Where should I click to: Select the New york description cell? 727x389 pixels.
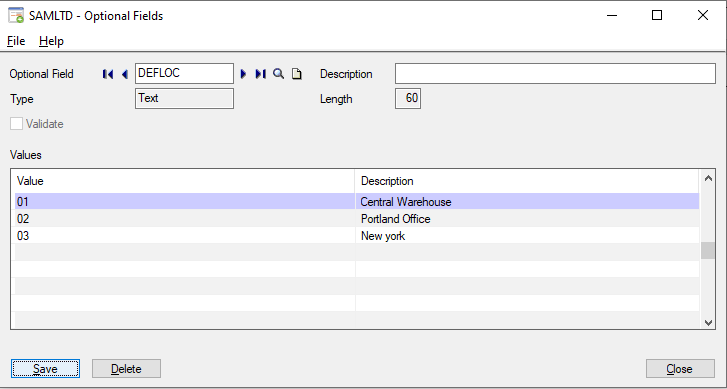(527, 236)
